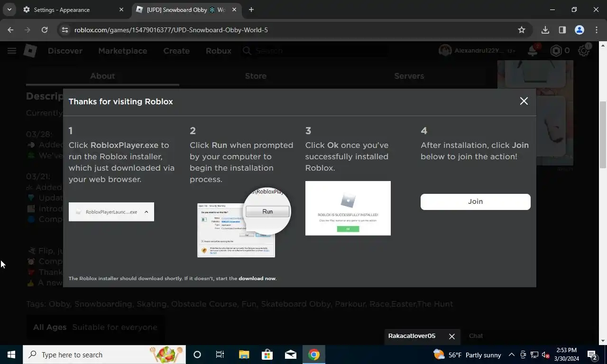Open the network icon in tray
The height and width of the screenshot is (364, 607).
(x=534, y=355)
